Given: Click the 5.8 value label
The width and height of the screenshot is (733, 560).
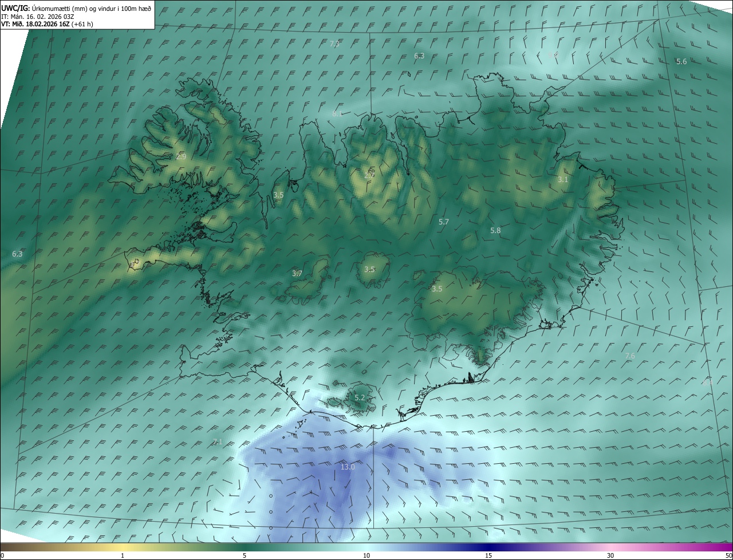Looking at the screenshot, I should pos(495,230).
